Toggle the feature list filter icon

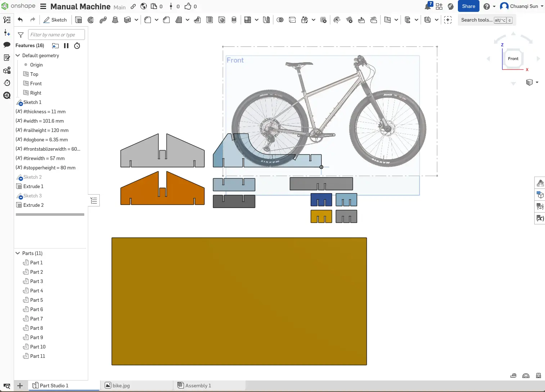point(21,35)
